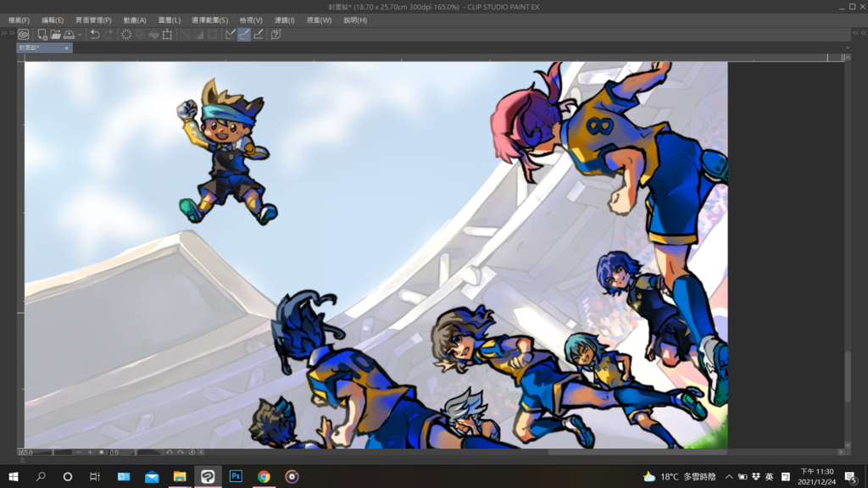Switch to Clip Studio Paint taskbar icon
Image resolution: width=868 pixels, height=488 pixels.
pyautogui.click(x=208, y=476)
